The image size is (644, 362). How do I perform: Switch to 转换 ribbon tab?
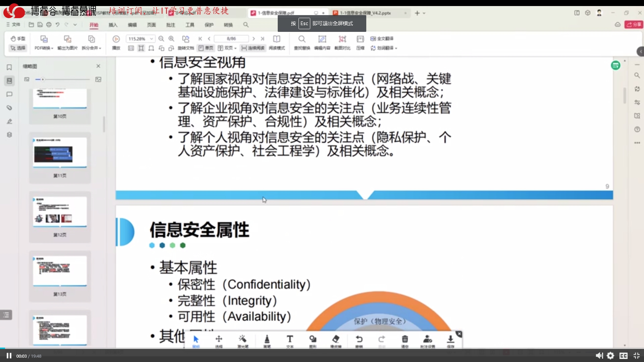pyautogui.click(x=228, y=25)
